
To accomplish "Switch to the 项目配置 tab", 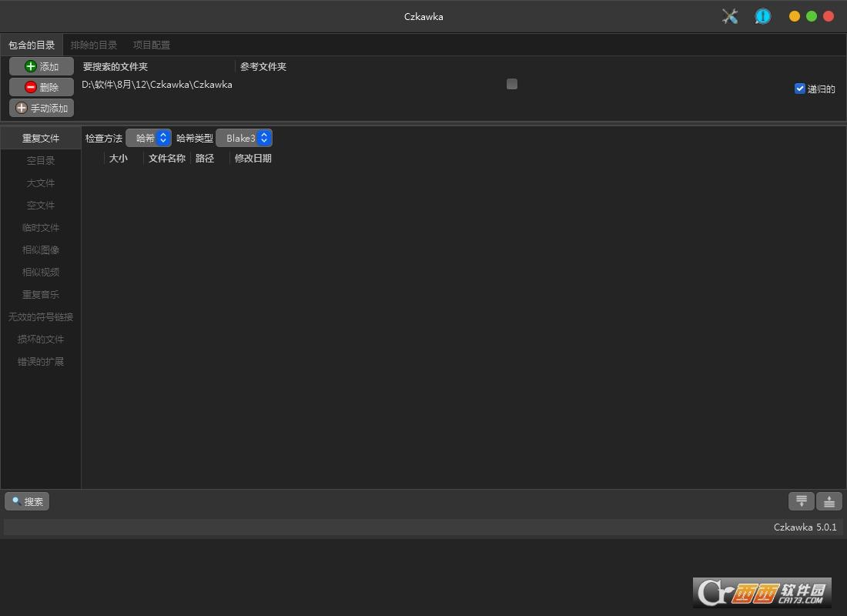I will (151, 45).
